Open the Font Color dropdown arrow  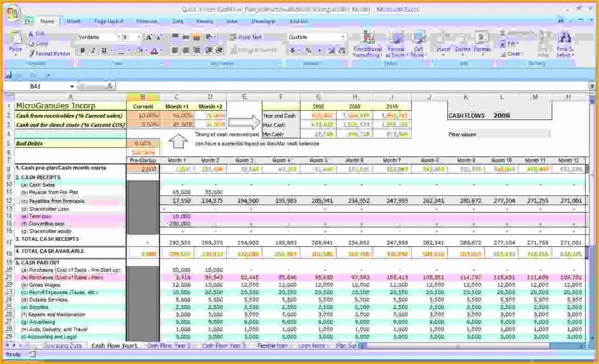coord(161,50)
